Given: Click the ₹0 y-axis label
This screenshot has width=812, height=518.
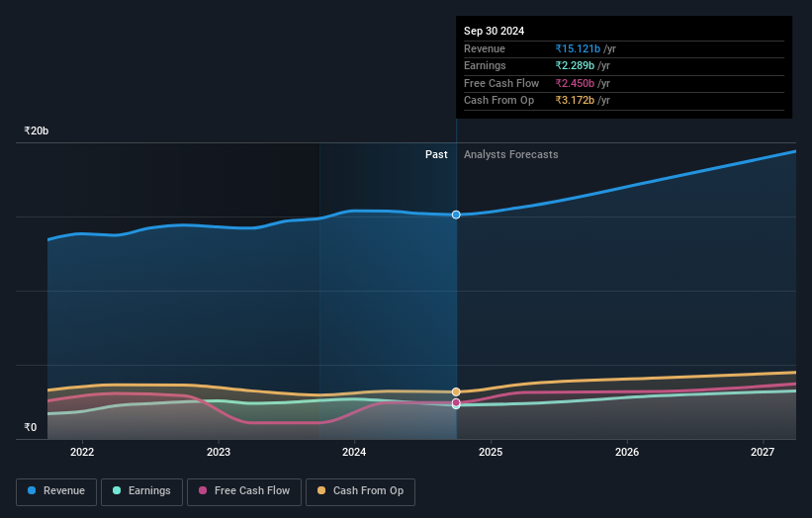Looking at the screenshot, I should click(x=31, y=427).
